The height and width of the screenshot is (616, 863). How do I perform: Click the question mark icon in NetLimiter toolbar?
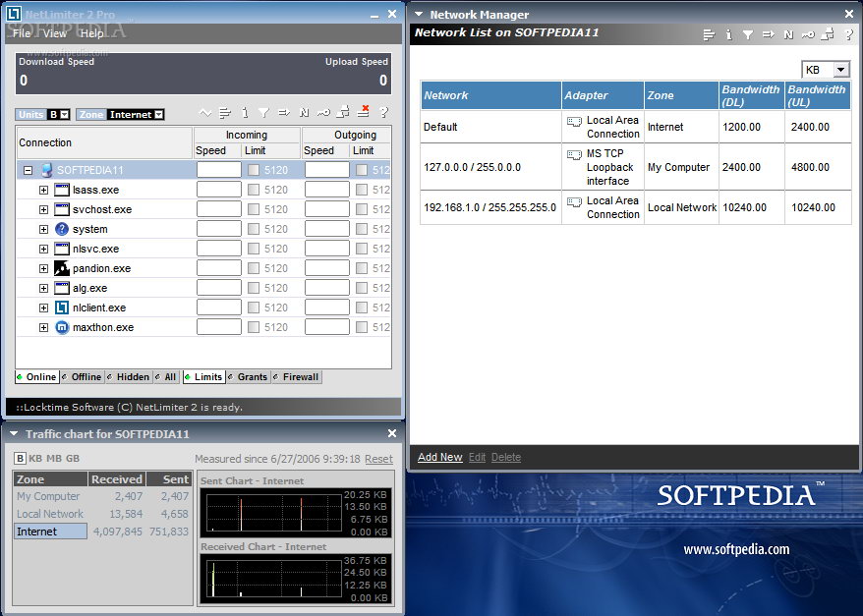coord(383,113)
